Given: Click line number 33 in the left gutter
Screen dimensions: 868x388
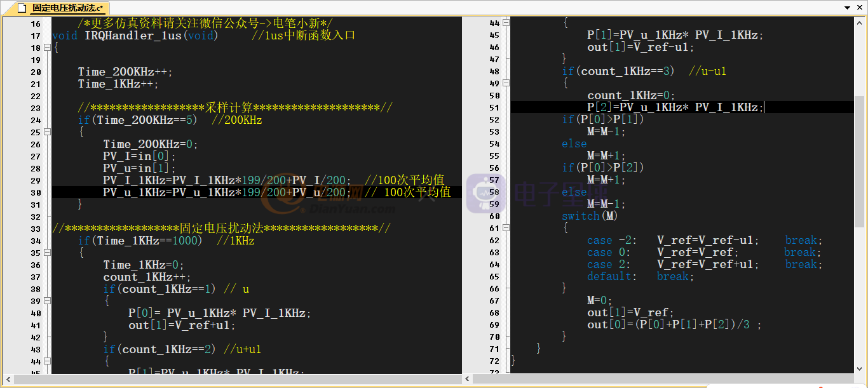Looking at the screenshot, I should pyautogui.click(x=35, y=229).
